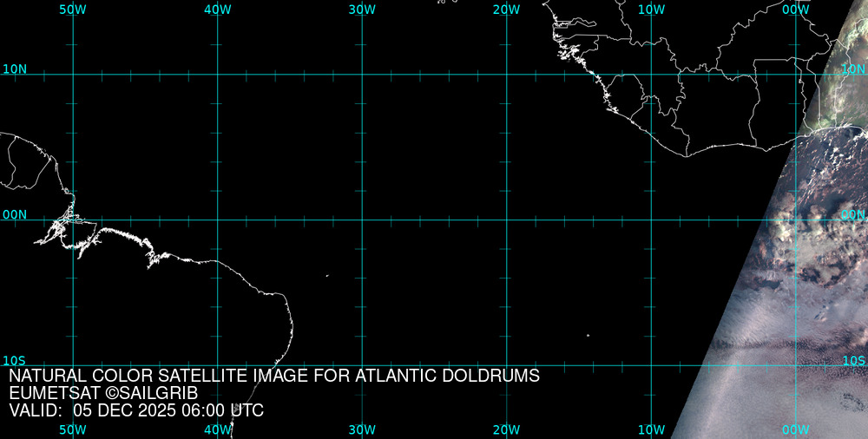Click the 40W longitude label along the top
This screenshot has width=868, height=439.
(217, 10)
